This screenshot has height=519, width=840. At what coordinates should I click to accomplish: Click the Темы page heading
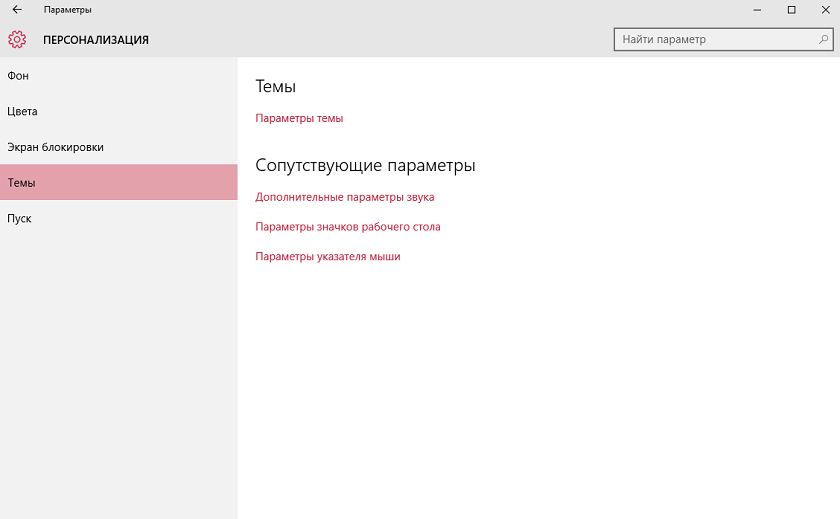pos(275,86)
